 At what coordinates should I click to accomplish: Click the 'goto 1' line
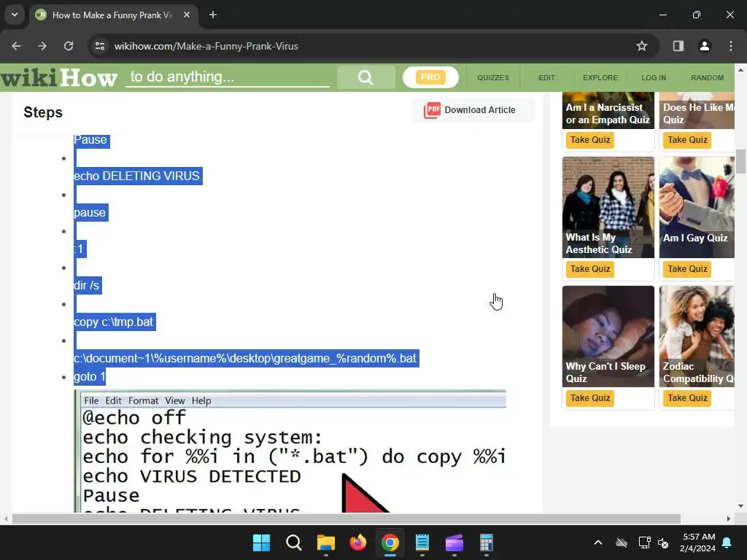[89, 377]
